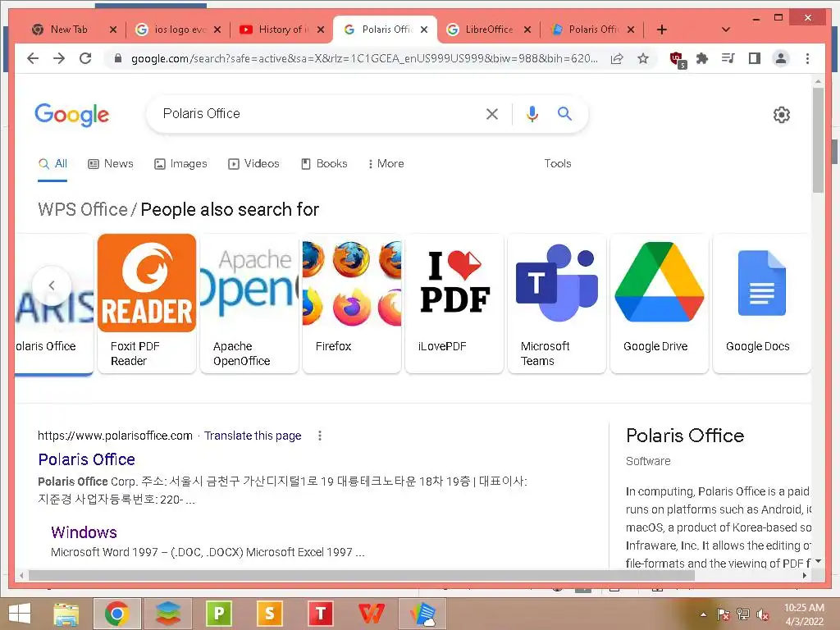Screen dimensions: 840x630
Task: Click the horizontal scrollbar at bottom
Action: coord(362,575)
